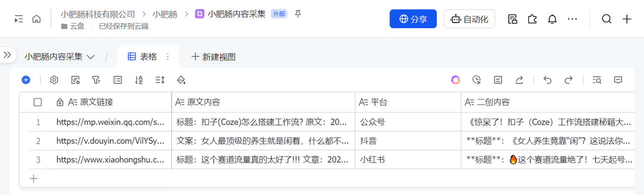Open the comments icon
The height and width of the screenshot is (195, 644).
click(618, 80)
